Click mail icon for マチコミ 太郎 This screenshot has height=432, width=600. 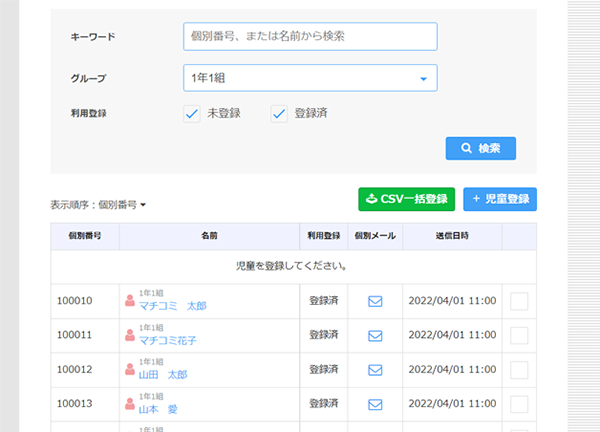point(375,300)
